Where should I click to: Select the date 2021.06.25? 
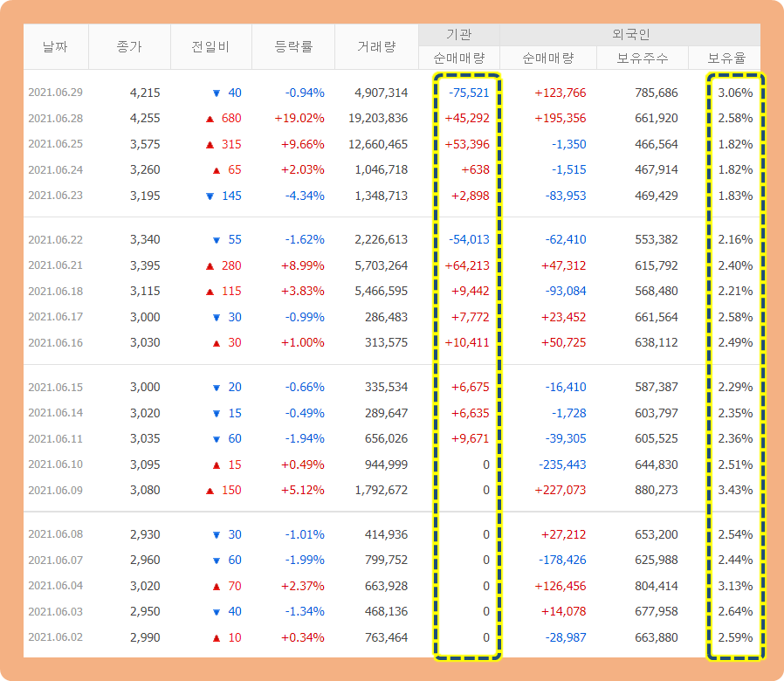[x=56, y=144]
